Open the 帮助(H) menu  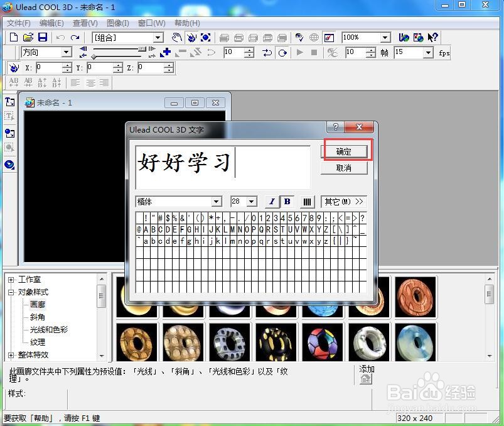coord(187,23)
